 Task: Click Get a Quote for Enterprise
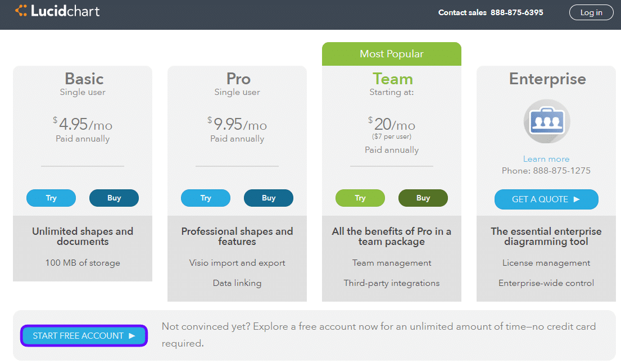pos(546,199)
